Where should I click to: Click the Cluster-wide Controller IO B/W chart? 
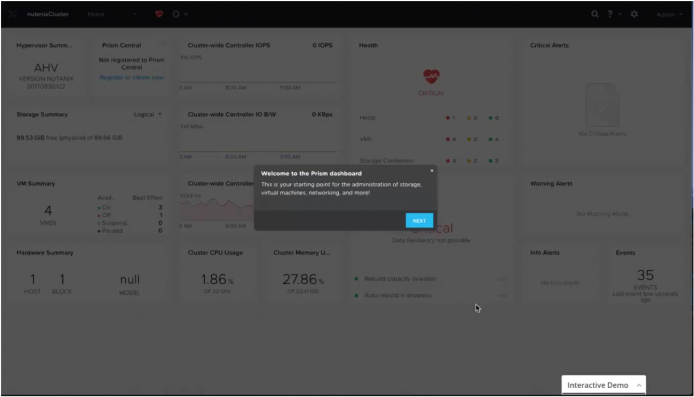(x=258, y=141)
